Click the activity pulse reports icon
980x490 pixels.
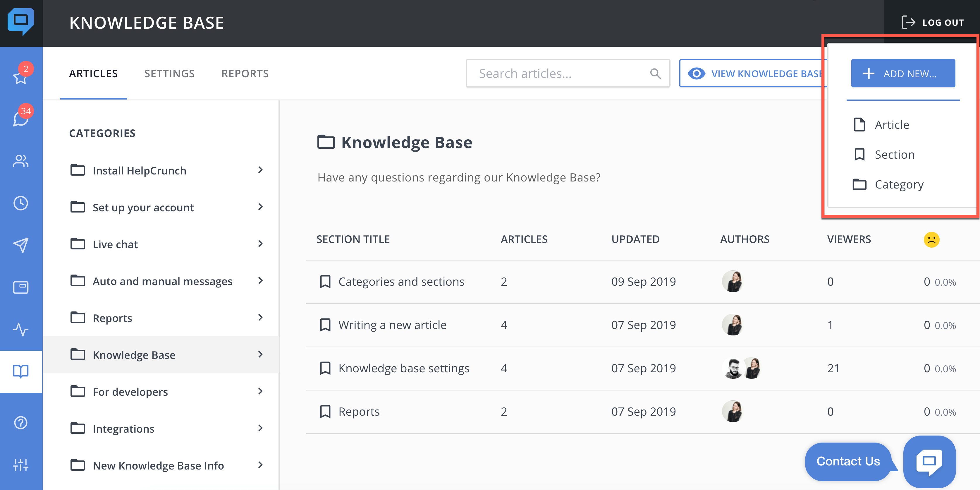click(20, 329)
